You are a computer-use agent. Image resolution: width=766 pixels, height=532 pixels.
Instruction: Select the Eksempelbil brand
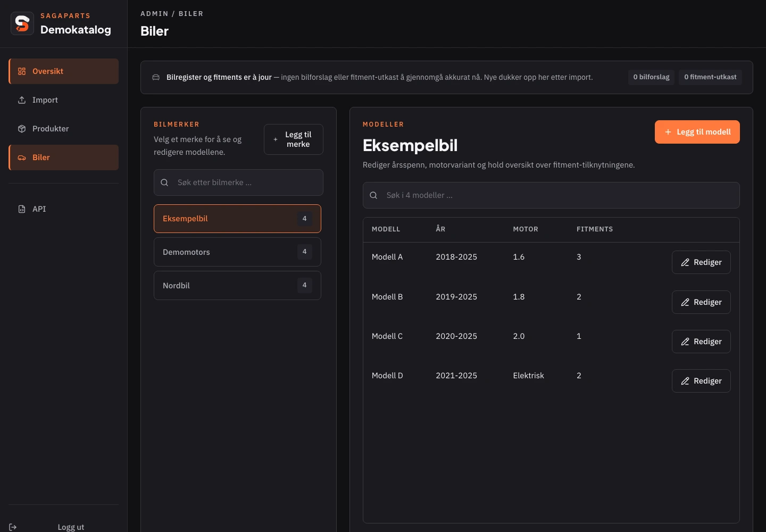point(237,219)
